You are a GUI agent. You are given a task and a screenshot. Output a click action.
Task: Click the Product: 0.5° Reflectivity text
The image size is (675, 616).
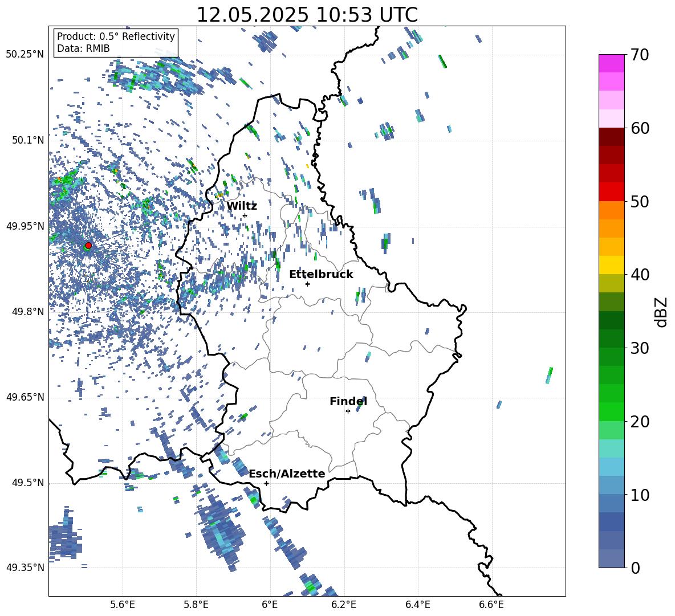[116, 36]
